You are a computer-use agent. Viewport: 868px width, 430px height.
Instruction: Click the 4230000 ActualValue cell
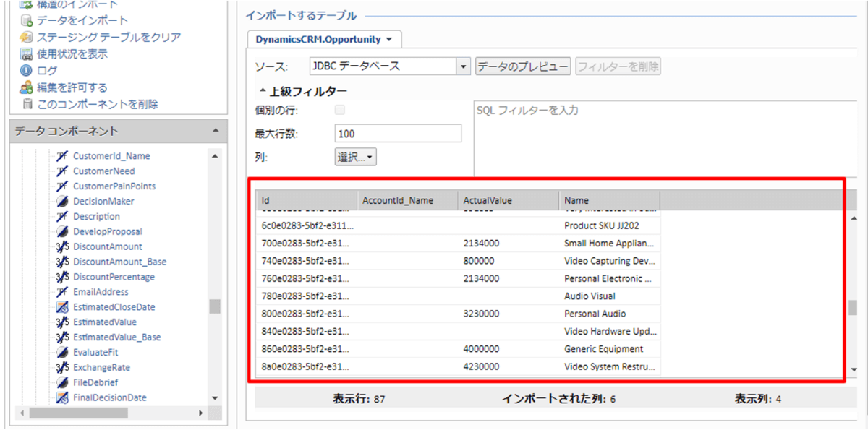(x=509, y=366)
